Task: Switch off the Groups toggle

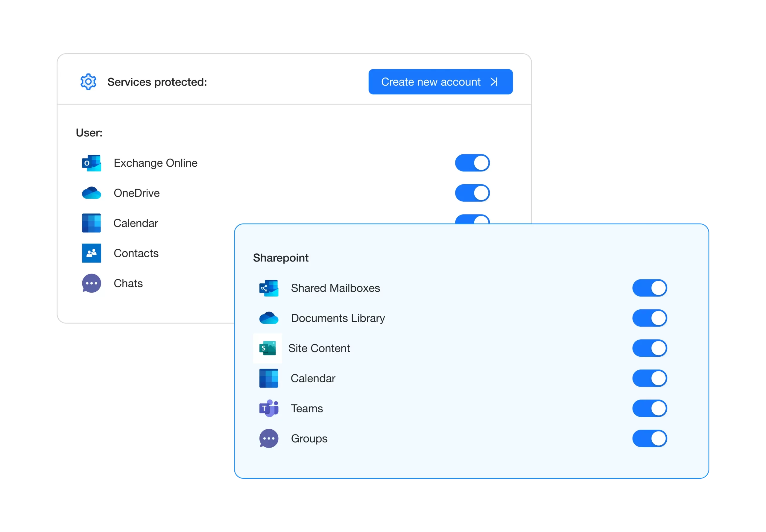Action: [x=649, y=438]
